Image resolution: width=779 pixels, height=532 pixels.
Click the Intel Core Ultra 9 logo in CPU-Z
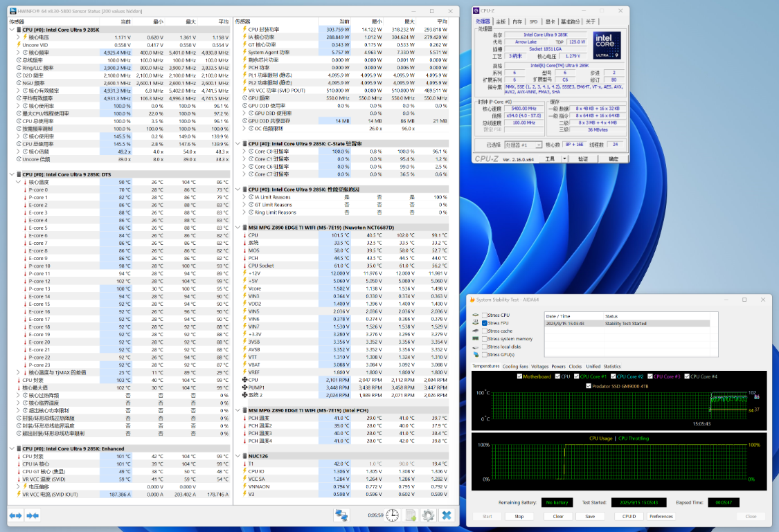tap(606, 44)
